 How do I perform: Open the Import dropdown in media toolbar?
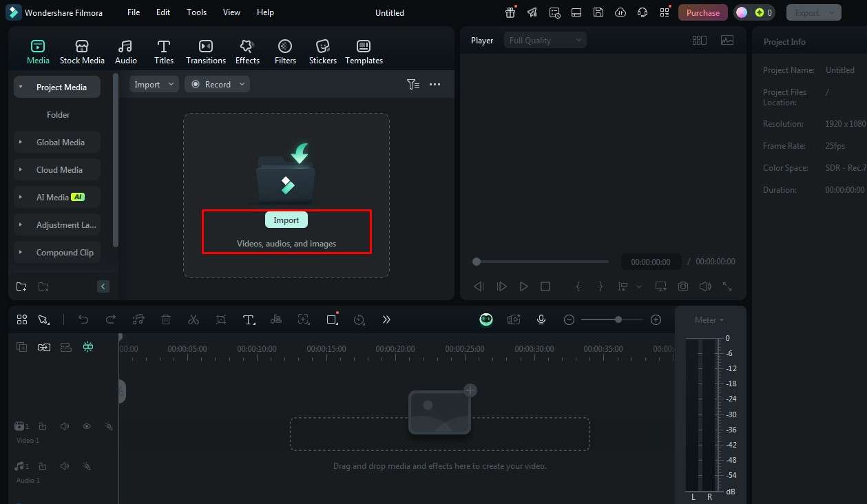[x=154, y=84]
